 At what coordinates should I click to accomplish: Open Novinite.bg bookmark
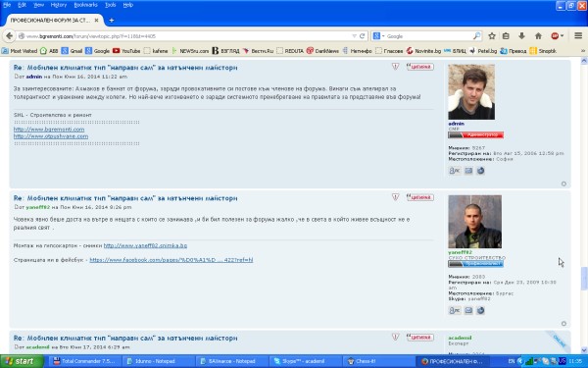(x=423, y=51)
